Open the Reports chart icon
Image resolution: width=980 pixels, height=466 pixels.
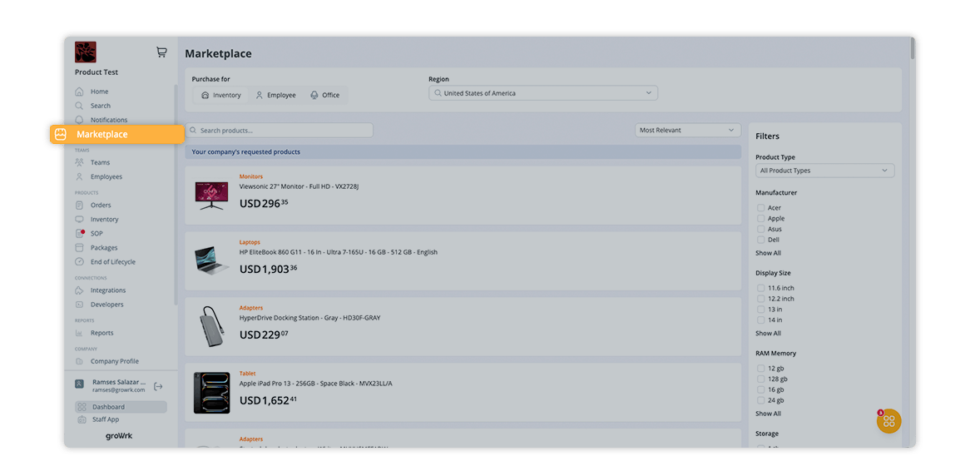click(x=80, y=333)
